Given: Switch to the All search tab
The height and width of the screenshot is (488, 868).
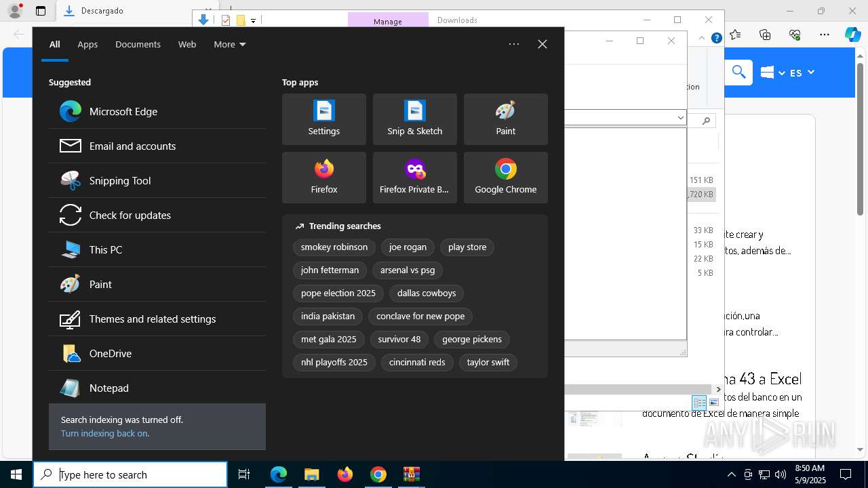Looking at the screenshot, I should coord(55,44).
